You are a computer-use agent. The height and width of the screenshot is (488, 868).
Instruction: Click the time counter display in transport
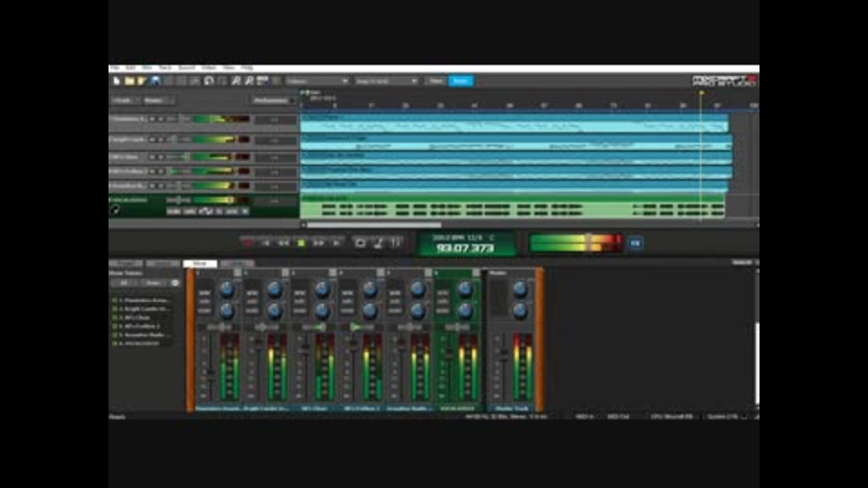click(466, 244)
